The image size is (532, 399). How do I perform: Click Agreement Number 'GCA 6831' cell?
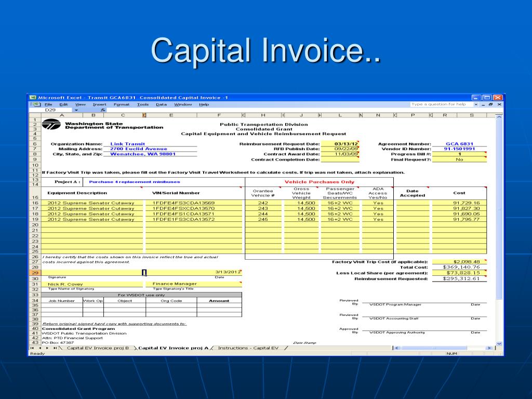(459, 144)
